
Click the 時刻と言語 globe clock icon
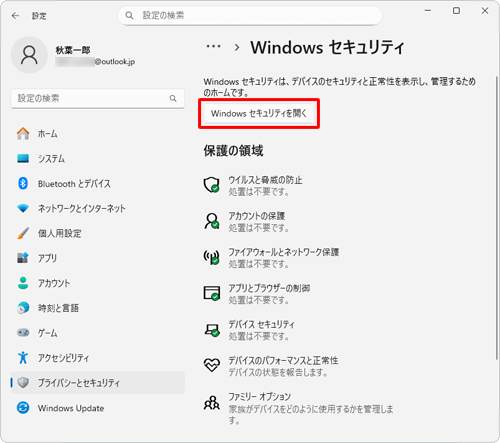[x=23, y=308]
